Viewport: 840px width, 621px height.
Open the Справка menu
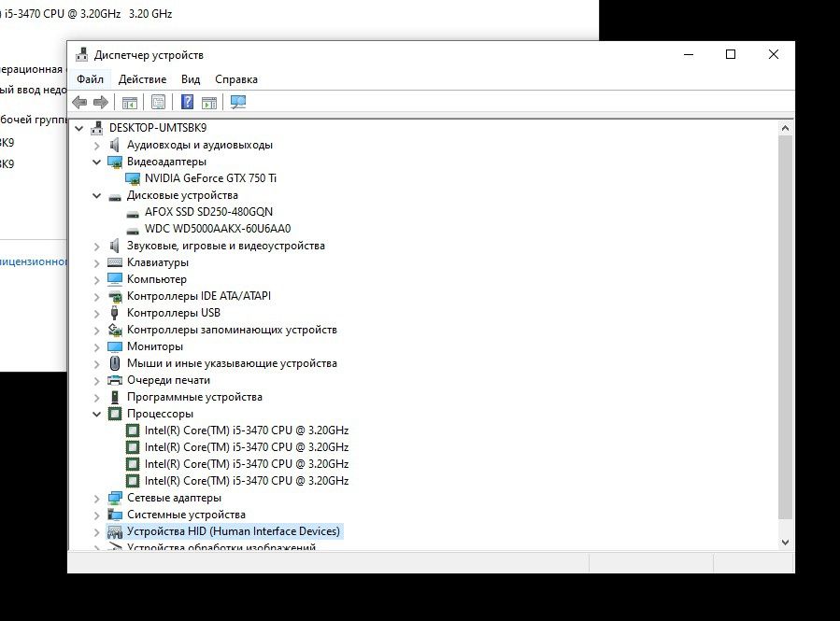[236, 79]
